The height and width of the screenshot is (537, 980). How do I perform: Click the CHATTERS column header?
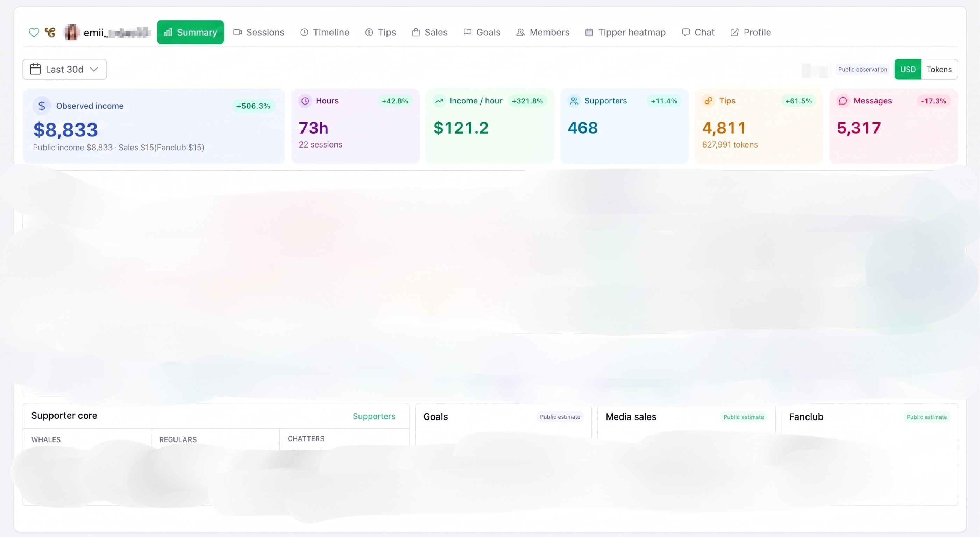[306, 438]
